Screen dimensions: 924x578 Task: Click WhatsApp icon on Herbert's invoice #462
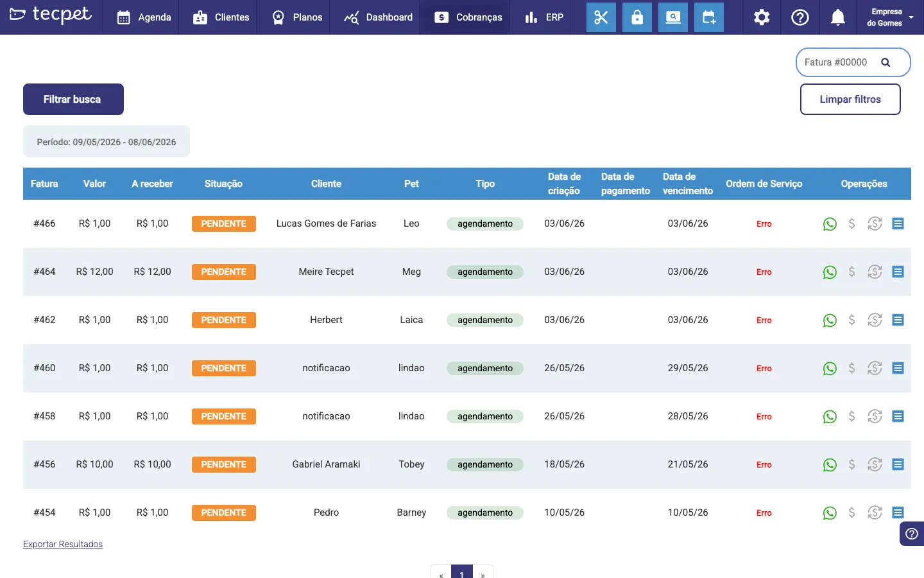coord(830,320)
